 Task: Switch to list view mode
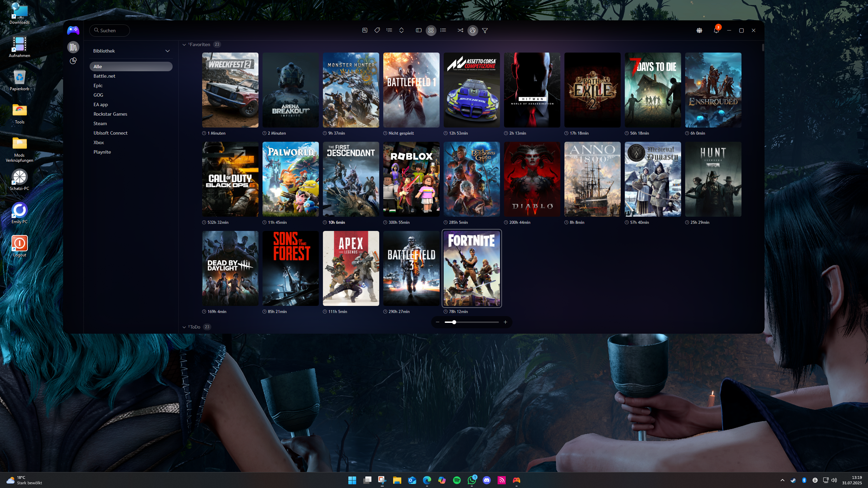point(443,31)
